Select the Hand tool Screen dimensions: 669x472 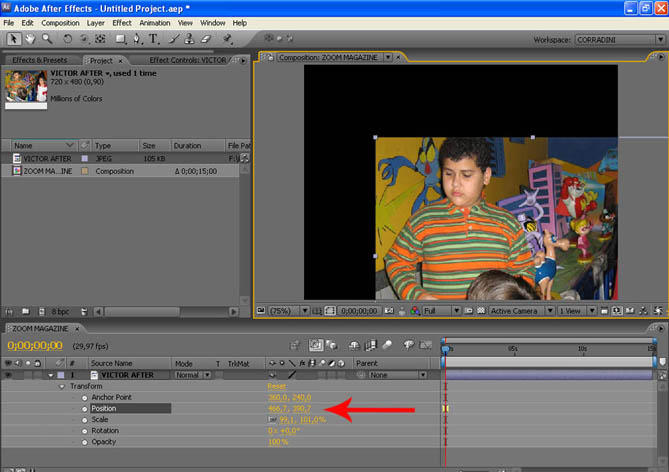coord(30,39)
